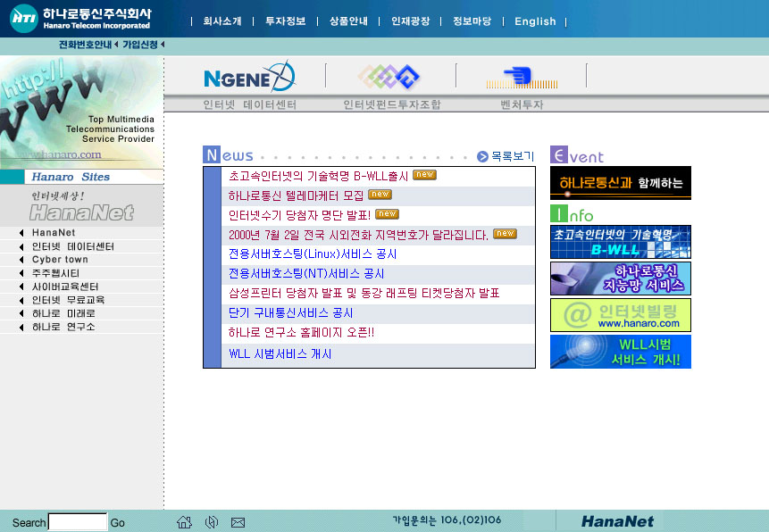Read news 인터넷수기 당첨자 명단 발표!
The image size is (769, 532).
click(300, 215)
